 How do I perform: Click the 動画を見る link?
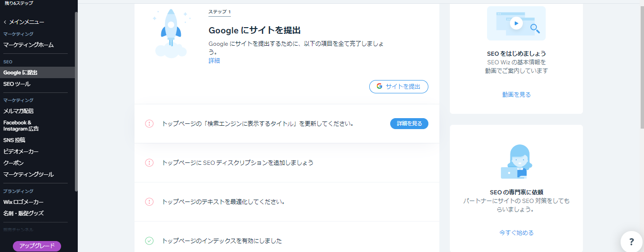pyautogui.click(x=516, y=95)
